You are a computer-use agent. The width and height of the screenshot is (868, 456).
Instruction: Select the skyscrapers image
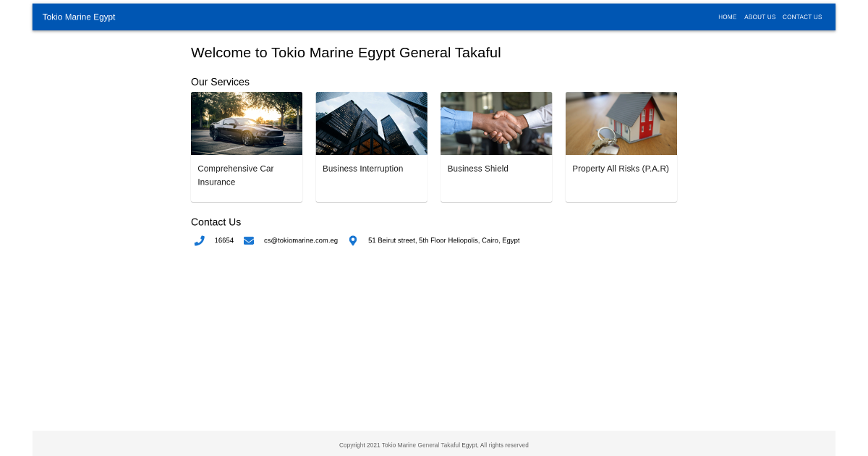(371, 123)
